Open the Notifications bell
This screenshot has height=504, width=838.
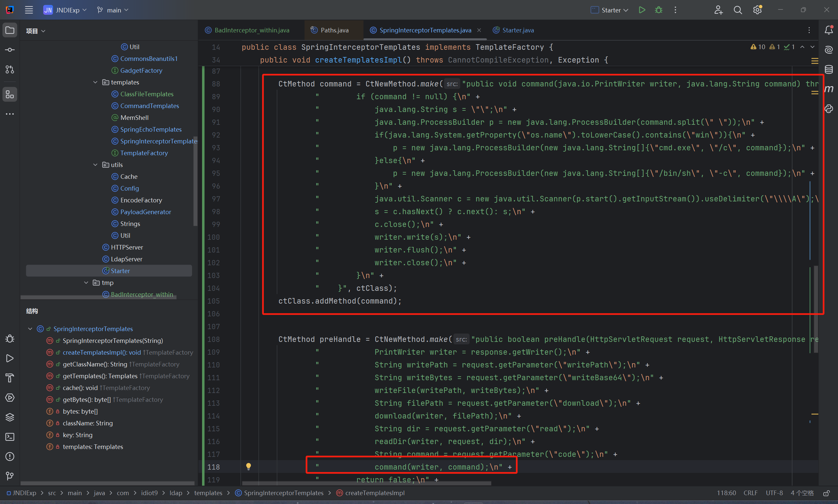click(x=829, y=30)
